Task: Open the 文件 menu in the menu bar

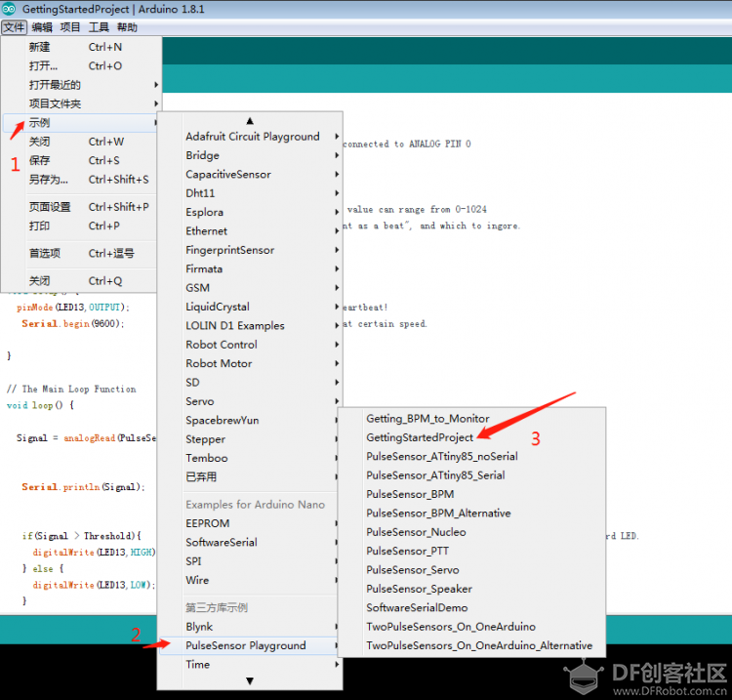Action: (14, 27)
